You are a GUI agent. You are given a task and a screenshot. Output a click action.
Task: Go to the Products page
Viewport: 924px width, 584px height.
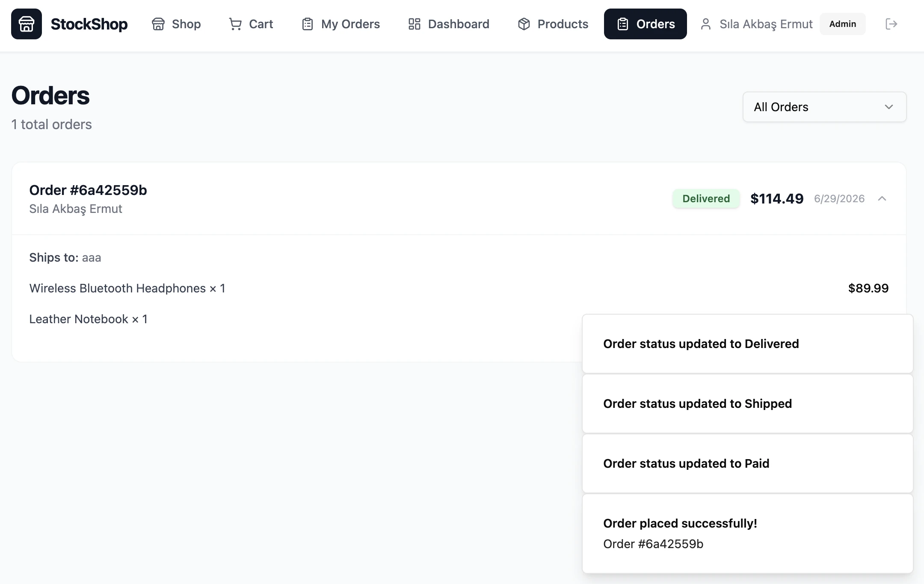(553, 24)
